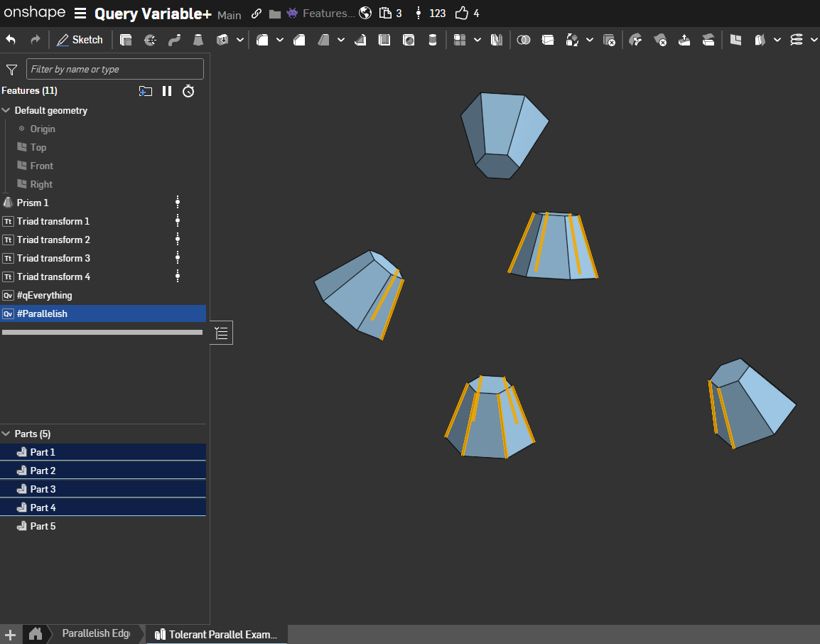Click the Boolean tool icon

524,40
